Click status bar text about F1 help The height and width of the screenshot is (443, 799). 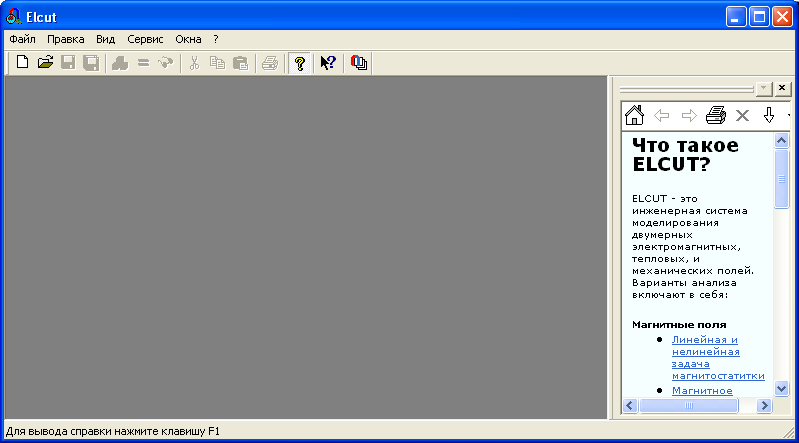[113, 432]
